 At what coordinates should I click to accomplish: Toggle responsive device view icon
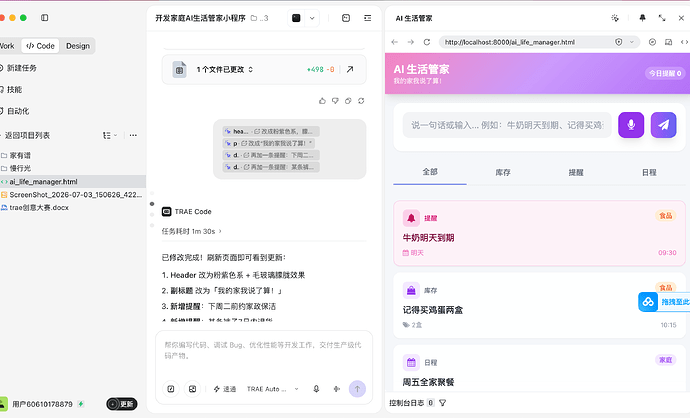coord(668,42)
